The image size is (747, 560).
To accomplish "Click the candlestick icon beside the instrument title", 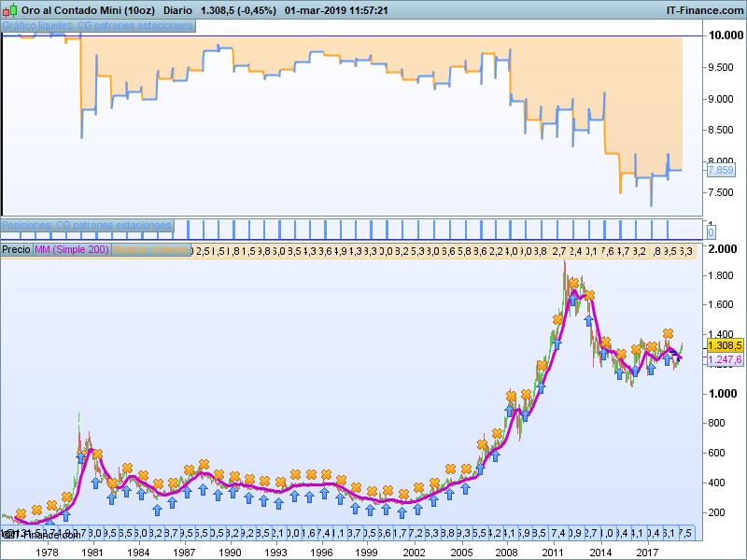I will (10, 10).
